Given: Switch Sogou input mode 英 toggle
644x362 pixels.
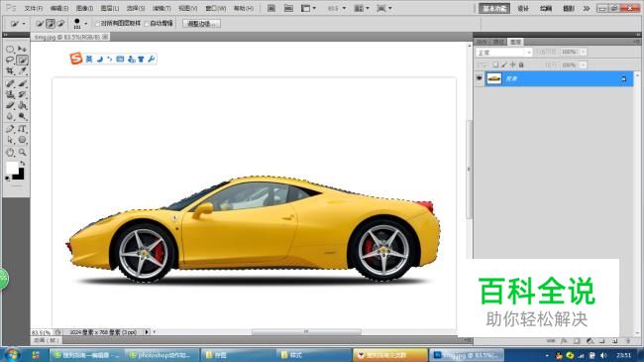Looking at the screenshot, I should pyautogui.click(x=89, y=60).
